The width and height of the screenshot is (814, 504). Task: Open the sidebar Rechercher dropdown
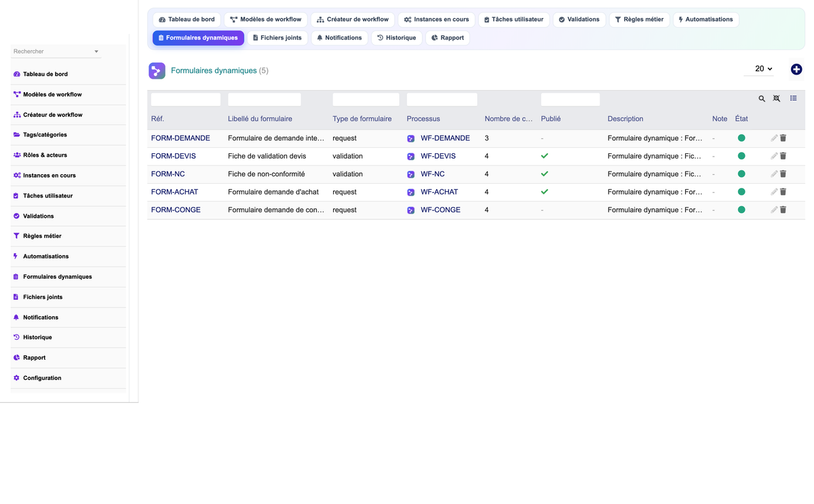click(x=56, y=52)
